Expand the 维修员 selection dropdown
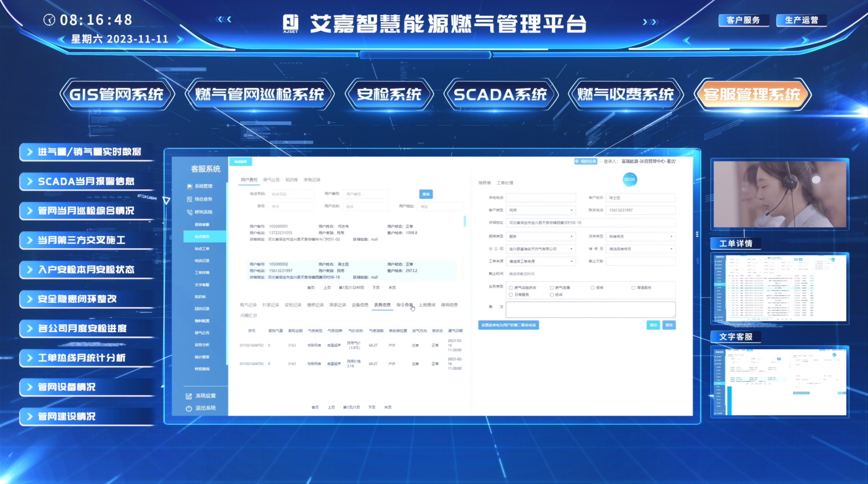 click(x=640, y=249)
